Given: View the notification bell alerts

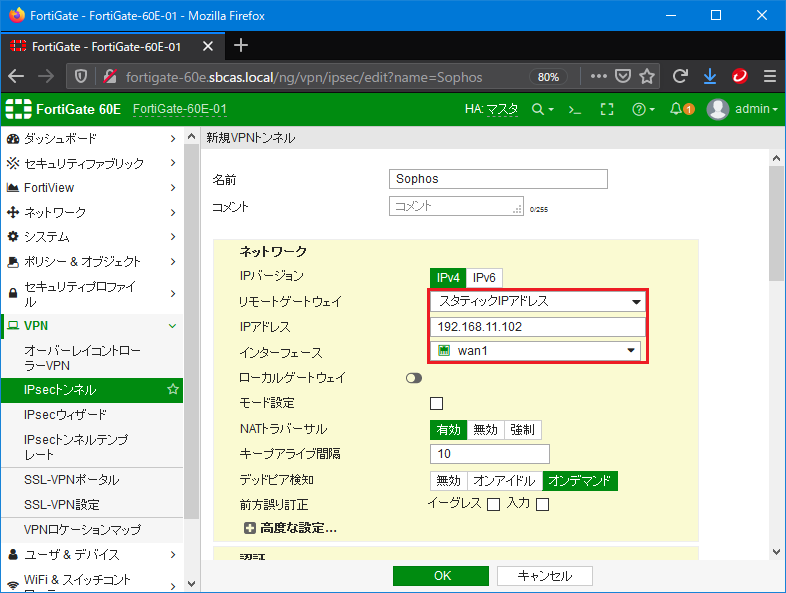Looking at the screenshot, I should [682, 109].
